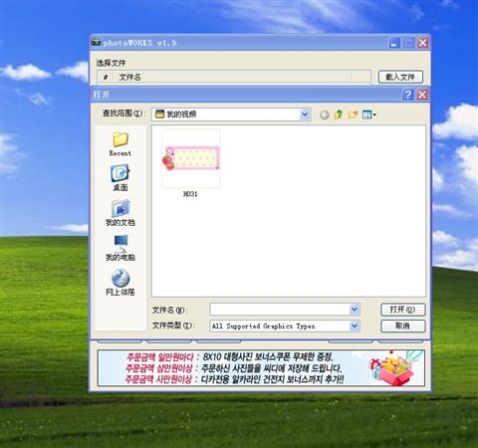Click the dialog help question mark button
Viewport: 478px width, 448px height.
pyautogui.click(x=407, y=95)
